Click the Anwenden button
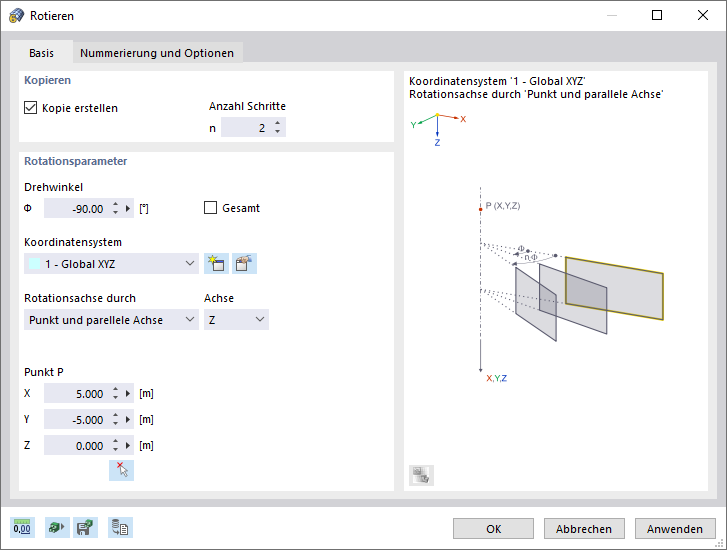This screenshot has width=727, height=550. (675, 528)
